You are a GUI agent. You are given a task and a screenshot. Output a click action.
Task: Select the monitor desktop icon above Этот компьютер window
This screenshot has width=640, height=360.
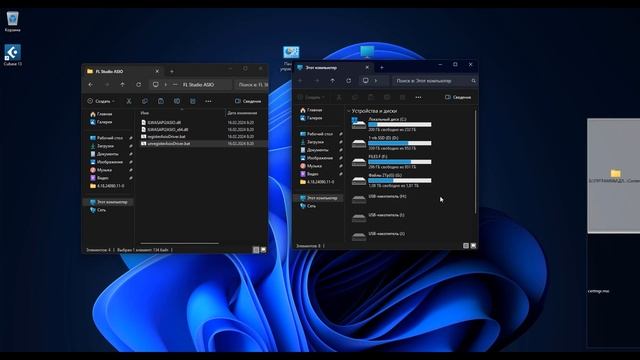[x=367, y=52]
